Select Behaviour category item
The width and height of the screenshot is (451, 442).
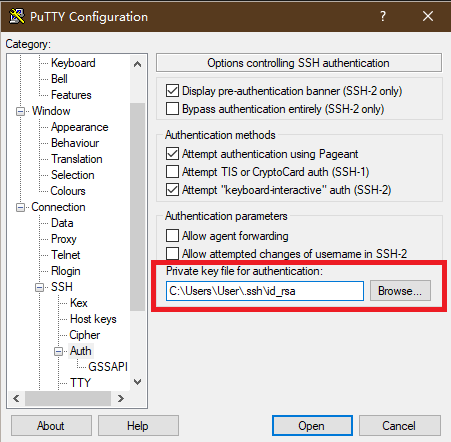point(75,143)
